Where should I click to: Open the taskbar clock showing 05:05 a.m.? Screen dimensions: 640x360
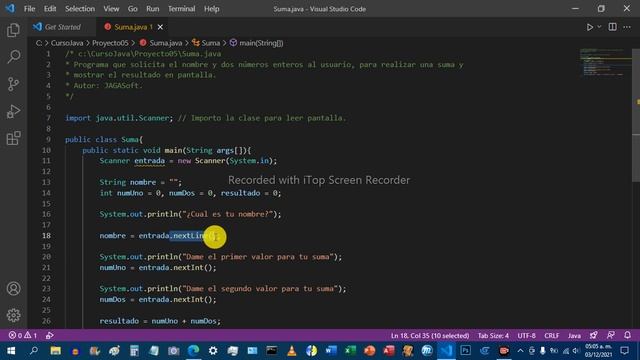(x=598, y=351)
